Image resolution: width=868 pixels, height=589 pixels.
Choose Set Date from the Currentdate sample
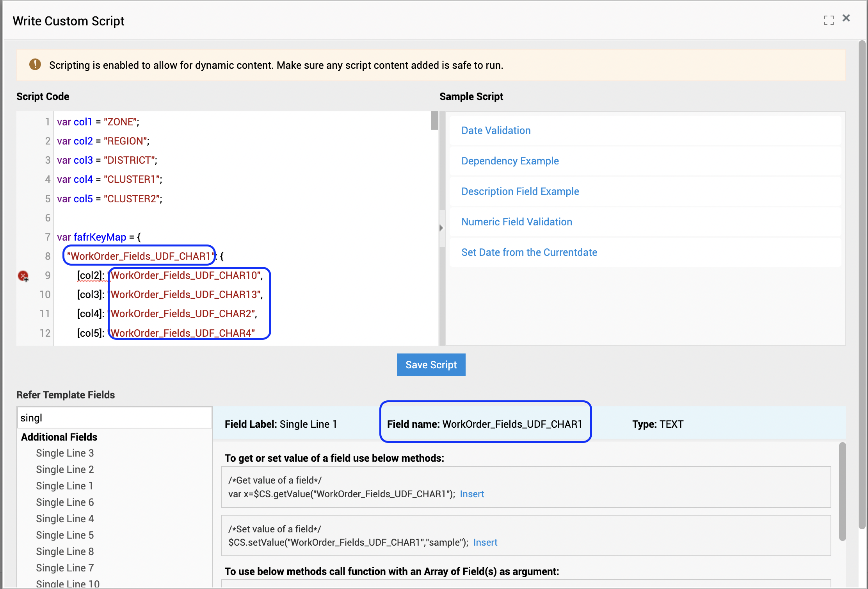[529, 252]
